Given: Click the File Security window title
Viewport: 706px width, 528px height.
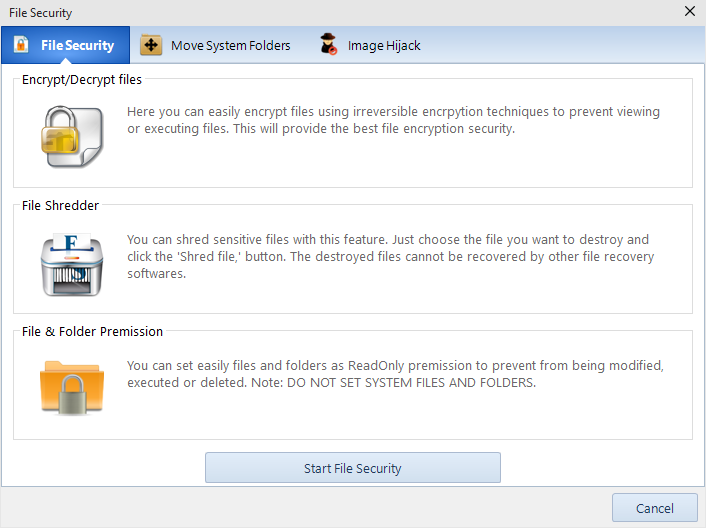Looking at the screenshot, I should point(41,13).
